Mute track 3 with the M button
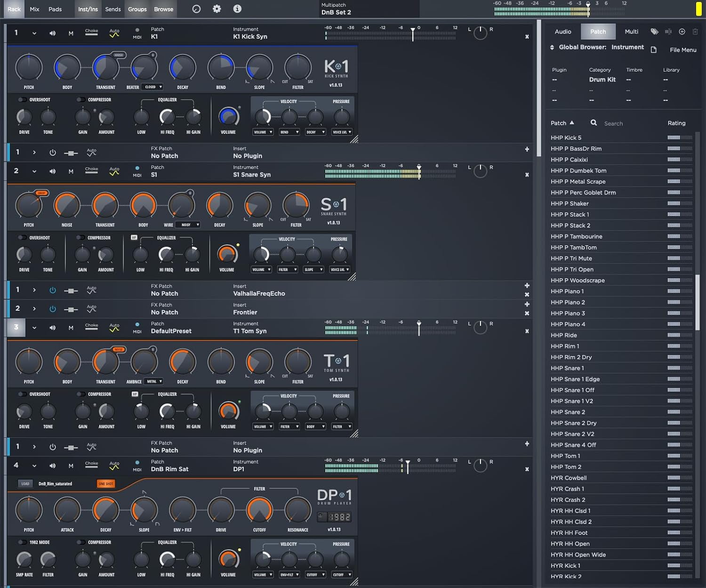The height and width of the screenshot is (588, 706). pos(71,327)
